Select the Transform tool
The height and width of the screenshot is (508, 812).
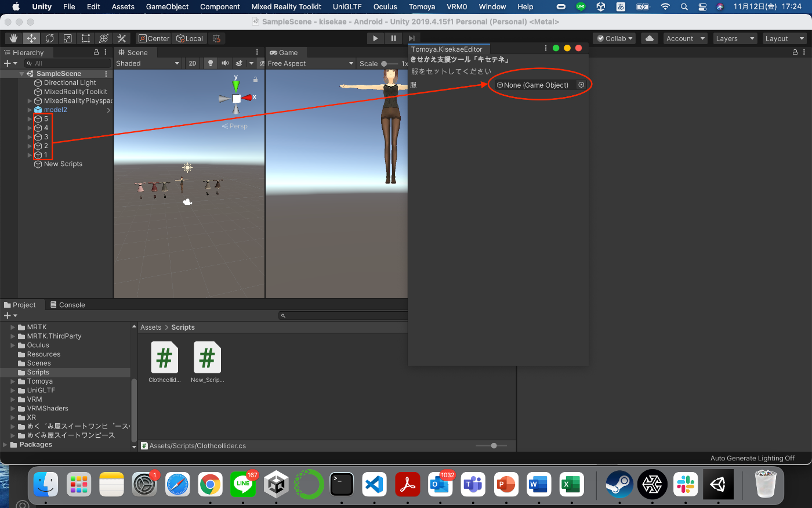point(103,38)
